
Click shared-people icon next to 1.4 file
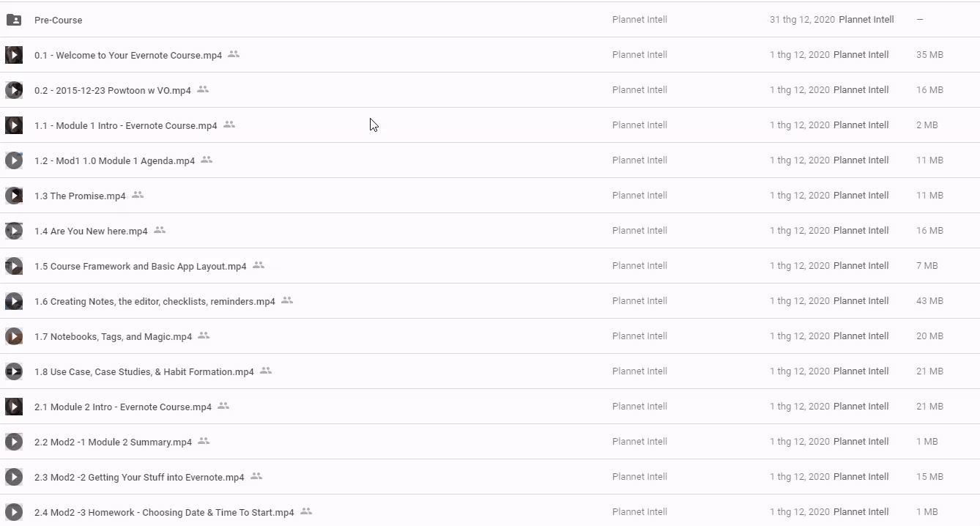click(x=160, y=230)
